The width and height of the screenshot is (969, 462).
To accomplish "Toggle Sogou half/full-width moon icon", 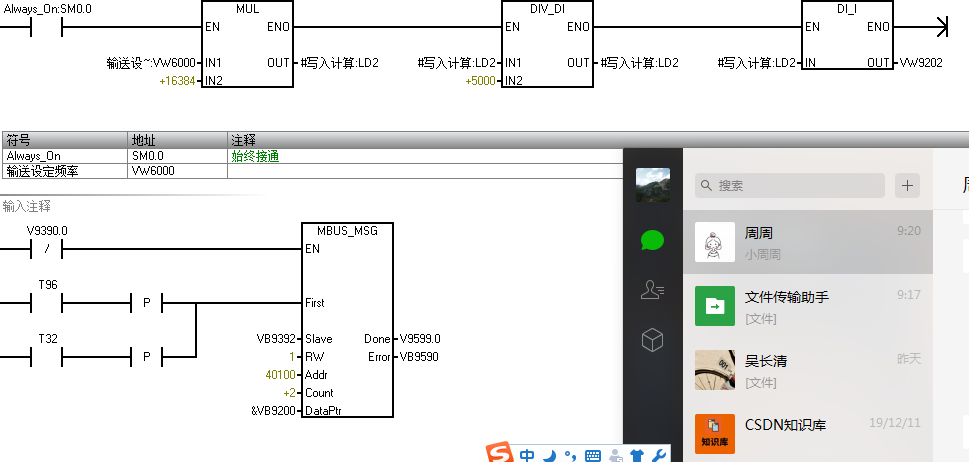I will click(549, 455).
